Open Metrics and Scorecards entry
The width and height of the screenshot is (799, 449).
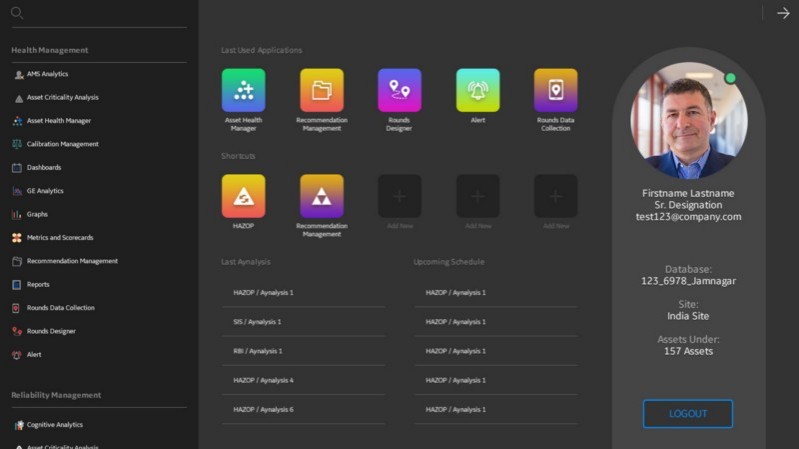[x=60, y=237]
